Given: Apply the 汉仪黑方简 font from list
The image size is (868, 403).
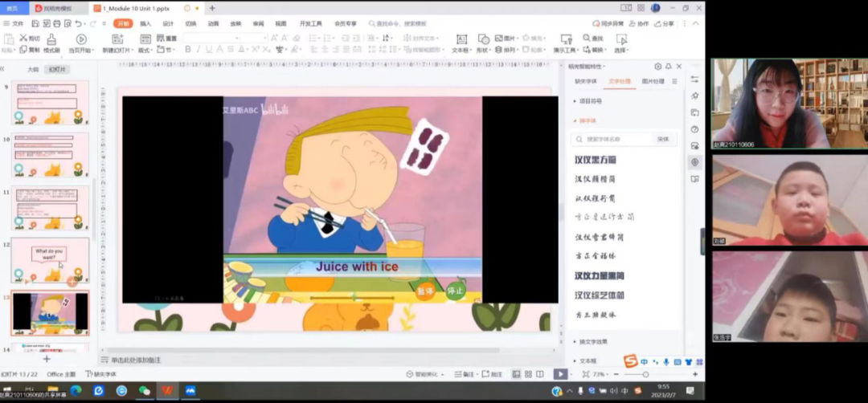Looking at the screenshot, I should coord(595,160).
